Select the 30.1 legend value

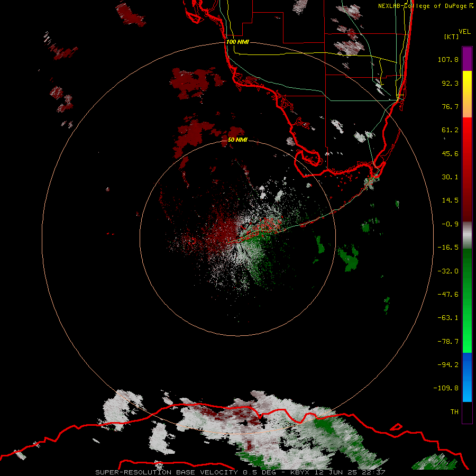(x=450, y=177)
